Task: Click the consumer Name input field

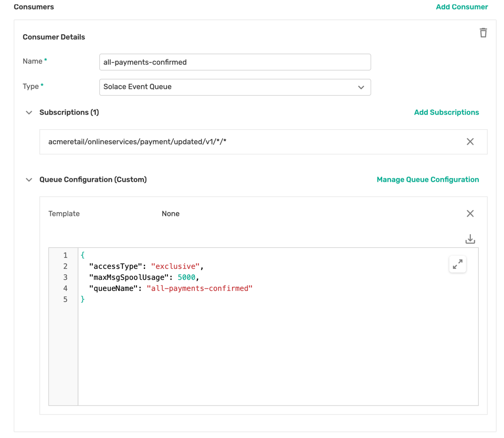Action: 235,61
